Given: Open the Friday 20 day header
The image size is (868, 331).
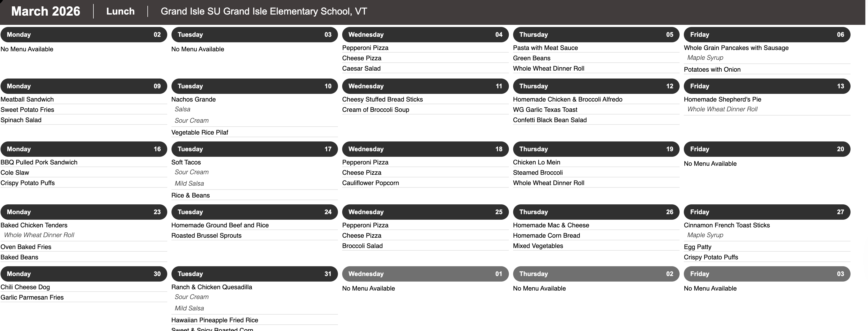Looking at the screenshot, I should [x=767, y=149].
